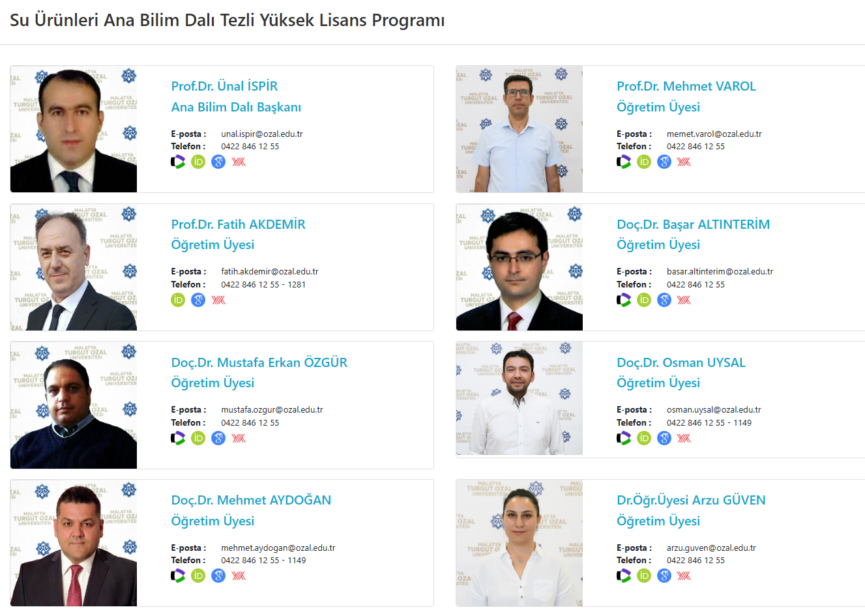The height and width of the screenshot is (616, 865).
Task: Click Fatih AKDEMİR's Google Scholar icon
Action: coord(198,300)
